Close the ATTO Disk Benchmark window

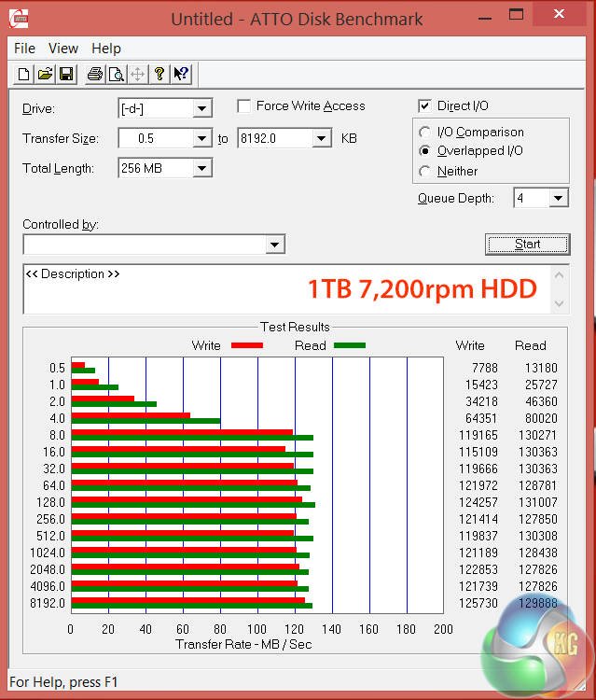[x=559, y=14]
